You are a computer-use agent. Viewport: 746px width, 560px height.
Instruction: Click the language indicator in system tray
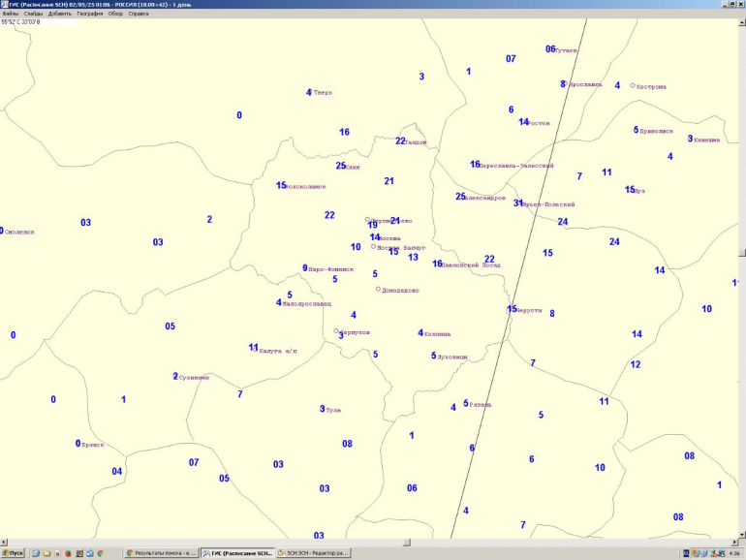[686, 553]
